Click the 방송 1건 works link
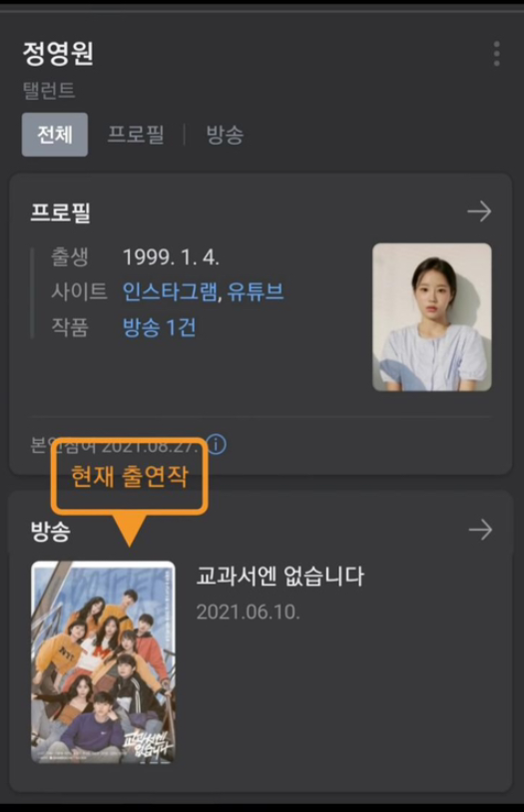This screenshot has width=524, height=812. point(159,327)
